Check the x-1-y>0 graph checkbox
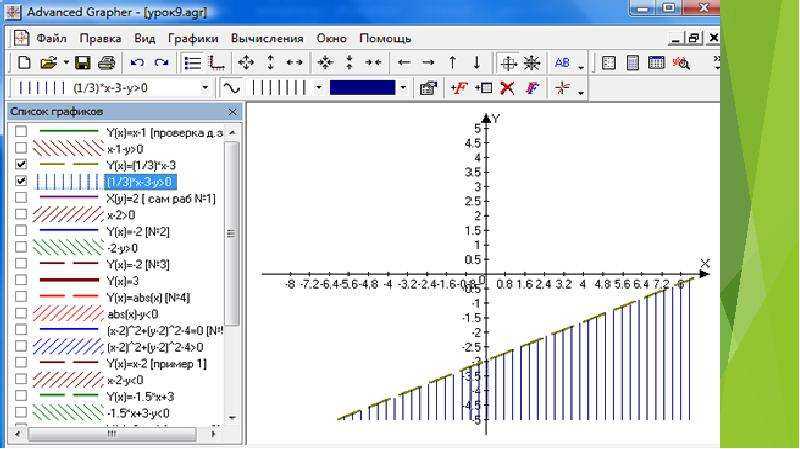Image resolution: width=800 pixels, height=449 pixels. pyautogui.click(x=20, y=148)
